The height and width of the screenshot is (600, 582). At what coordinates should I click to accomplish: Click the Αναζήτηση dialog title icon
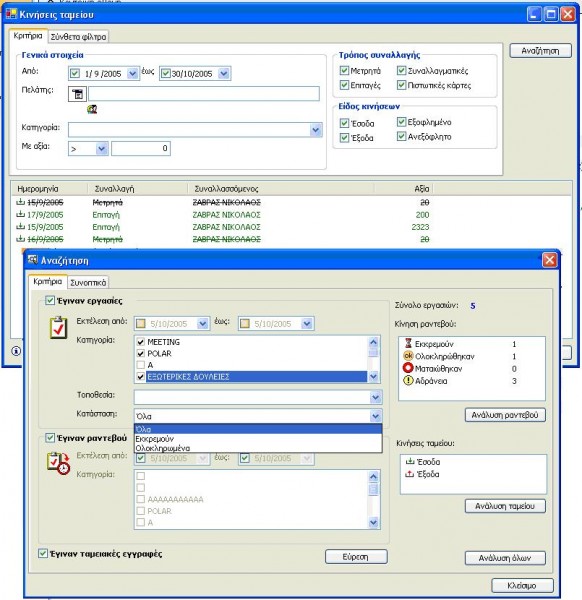pos(33,260)
